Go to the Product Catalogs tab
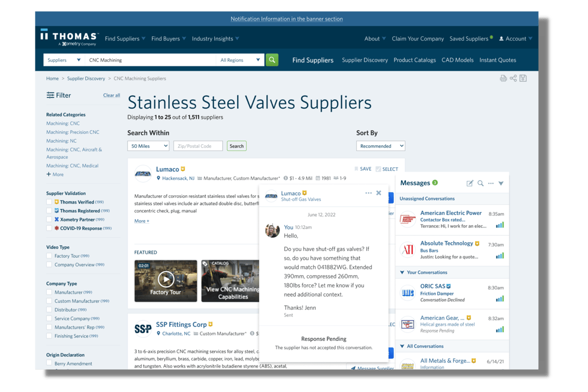Image resolution: width=588 pixels, height=392 pixels. coord(414,60)
